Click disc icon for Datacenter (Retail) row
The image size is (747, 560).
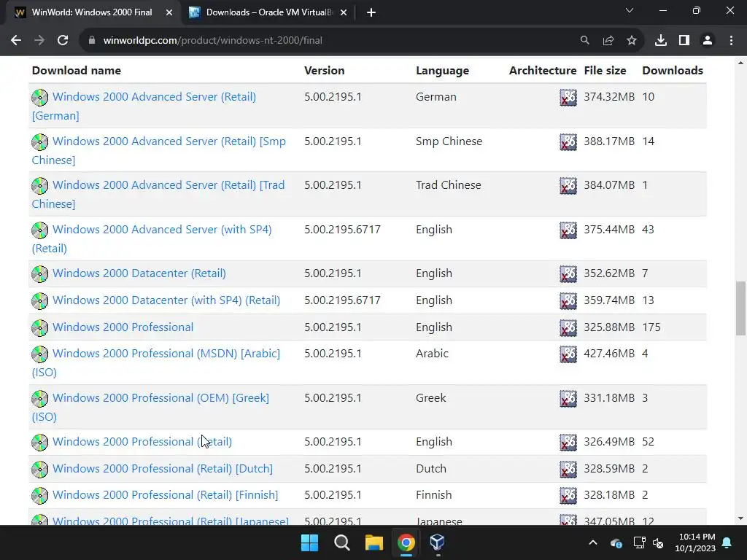40,274
